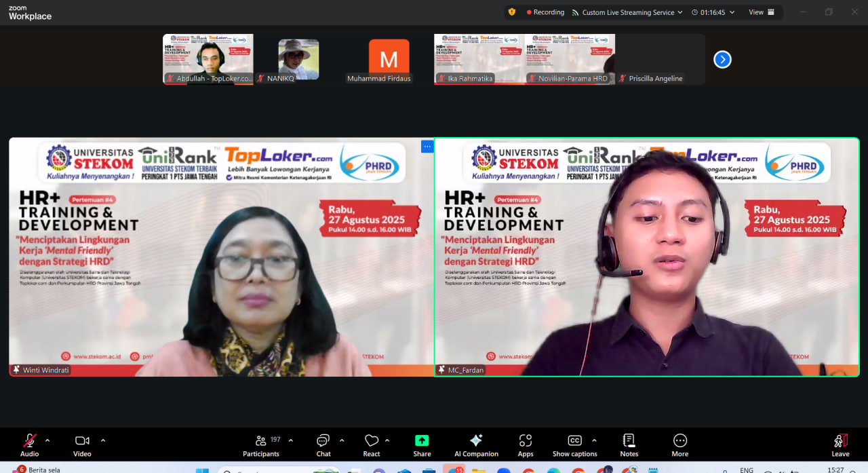Open the React heart icon
Screen dimensions: 868x473
point(372,441)
